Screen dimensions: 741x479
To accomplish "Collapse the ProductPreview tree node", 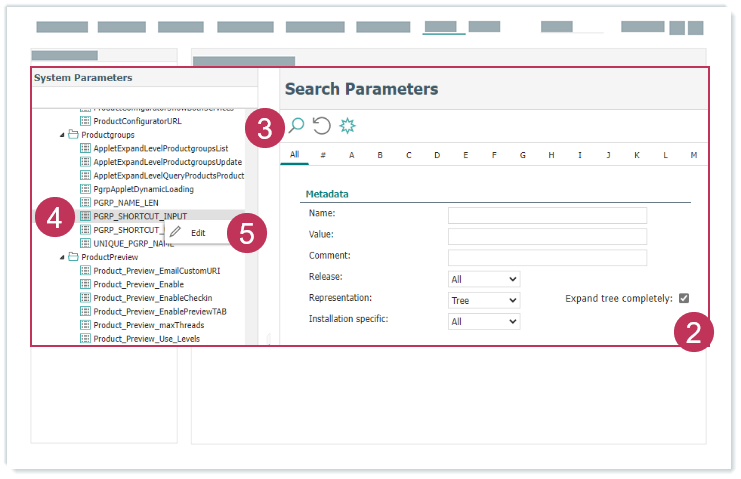I will [x=61, y=257].
